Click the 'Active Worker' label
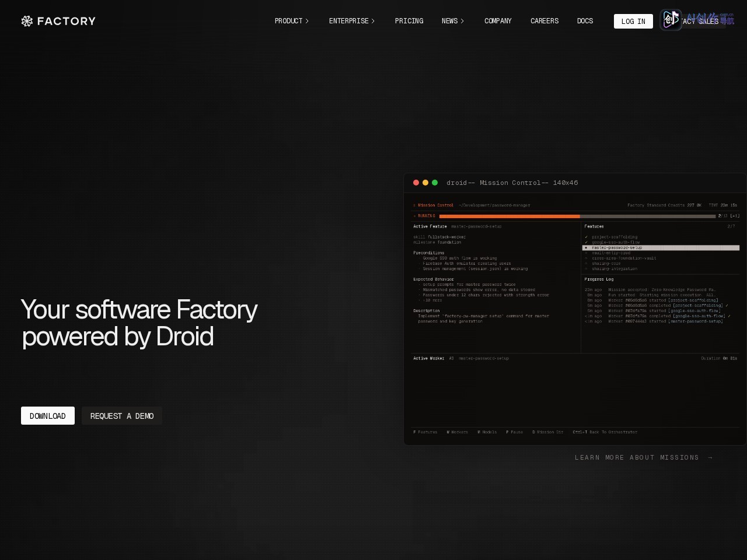Screen dimensions: 747x560 tap(429, 358)
